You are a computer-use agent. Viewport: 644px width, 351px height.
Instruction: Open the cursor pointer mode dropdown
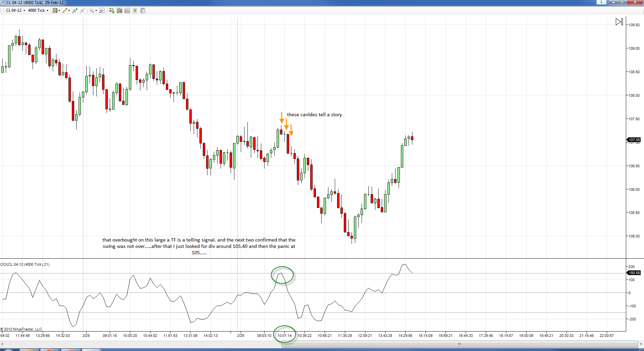[x=93, y=10]
